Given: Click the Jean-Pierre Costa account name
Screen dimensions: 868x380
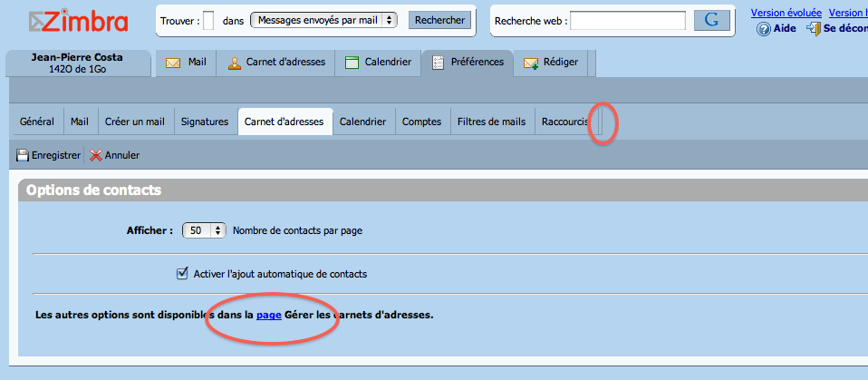Looking at the screenshot, I should click(x=77, y=58).
